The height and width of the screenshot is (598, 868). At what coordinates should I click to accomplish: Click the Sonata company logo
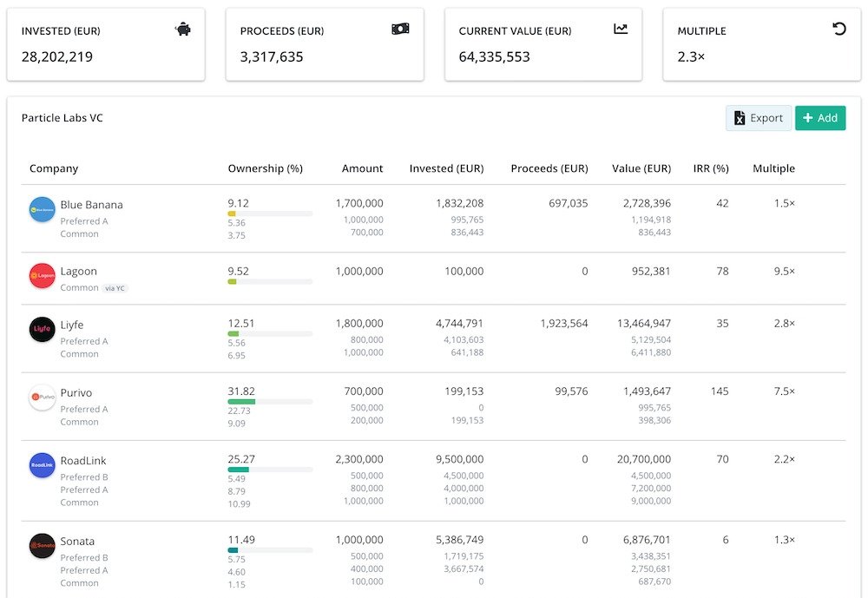click(43, 546)
